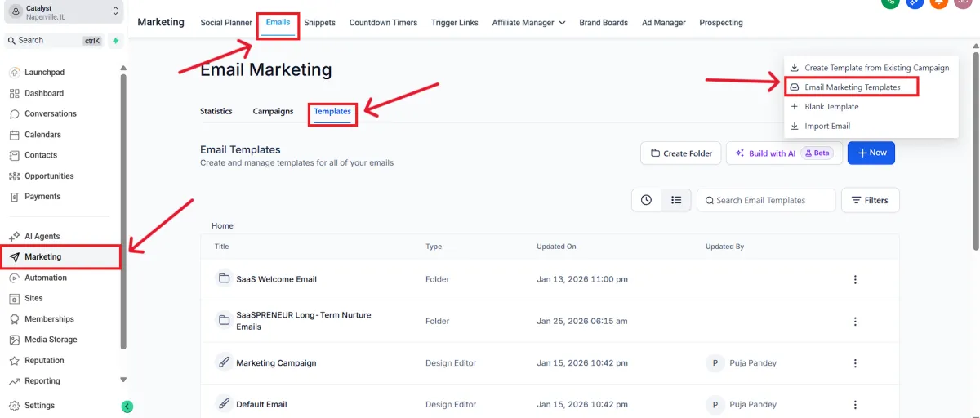980x418 pixels.
Task: Open Sites in the sidebar
Action: coord(33,298)
